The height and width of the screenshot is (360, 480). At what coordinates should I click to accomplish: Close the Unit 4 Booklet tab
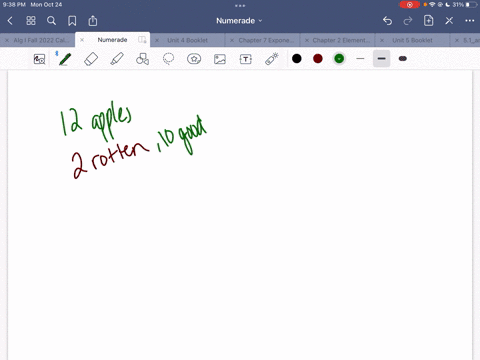157,40
